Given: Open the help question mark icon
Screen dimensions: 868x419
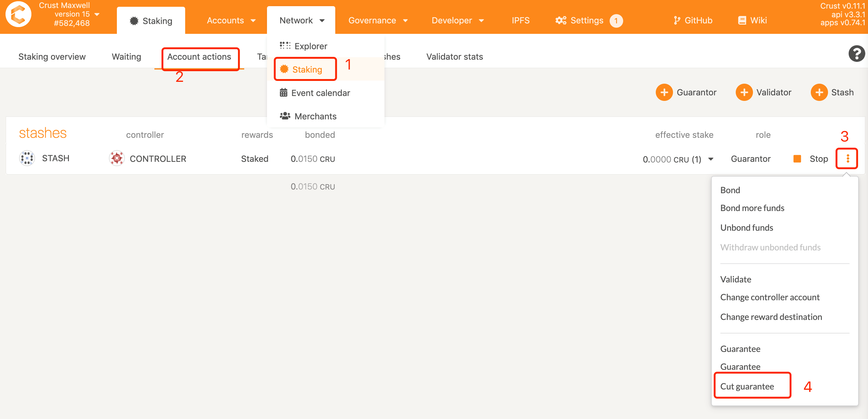Looking at the screenshot, I should (856, 53).
